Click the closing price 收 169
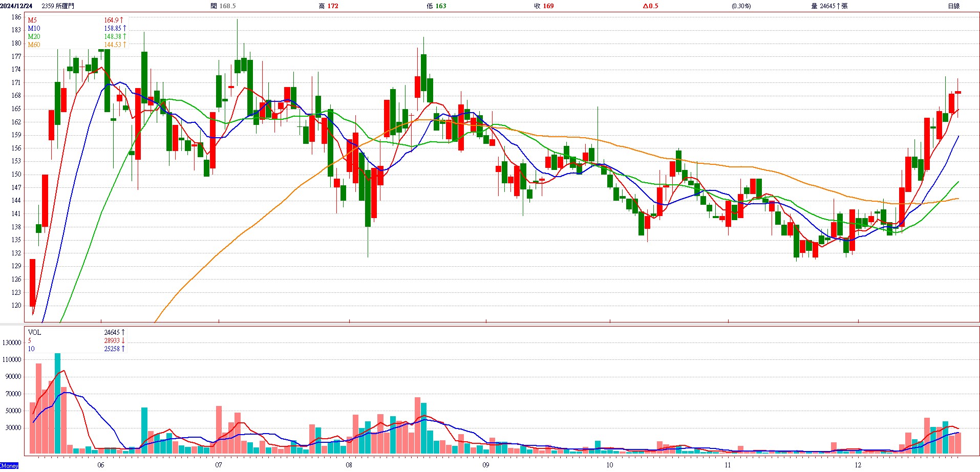The image size is (980, 472). point(544,6)
